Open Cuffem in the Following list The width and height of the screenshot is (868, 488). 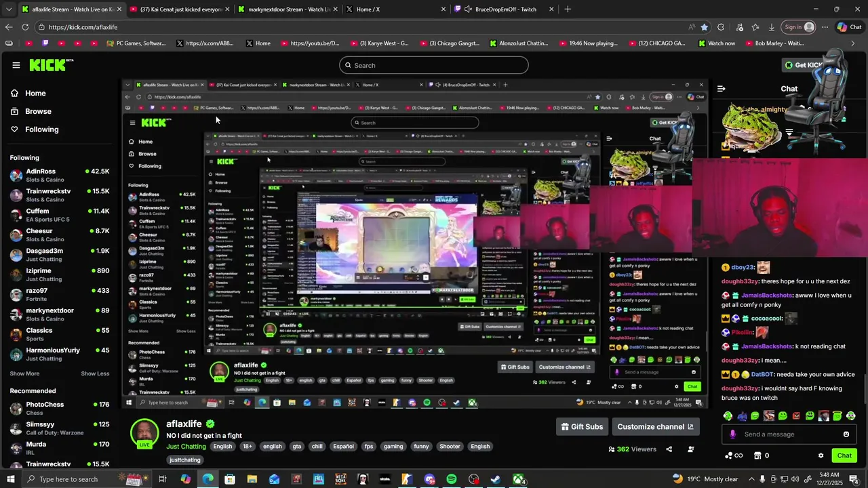click(60, 215)
